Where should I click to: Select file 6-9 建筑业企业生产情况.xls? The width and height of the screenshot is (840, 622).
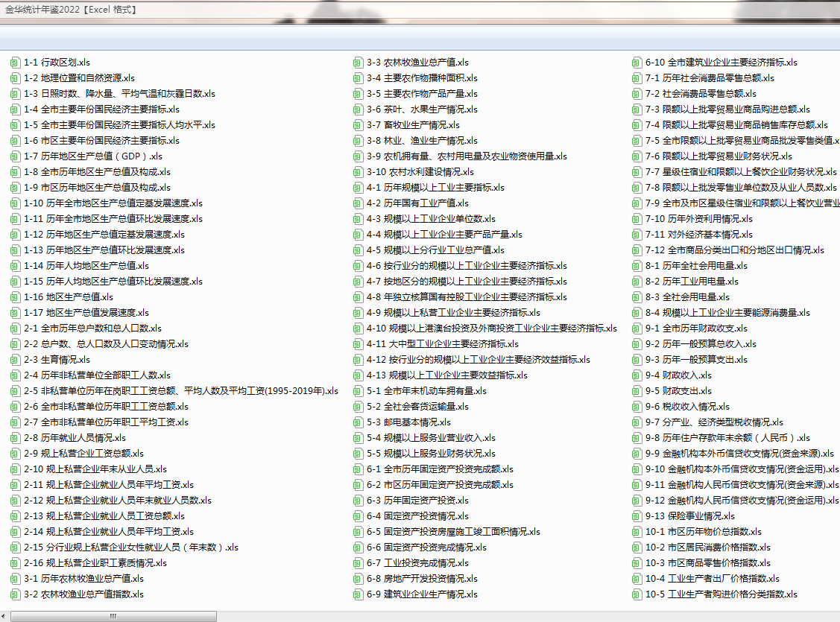point(422,594)
